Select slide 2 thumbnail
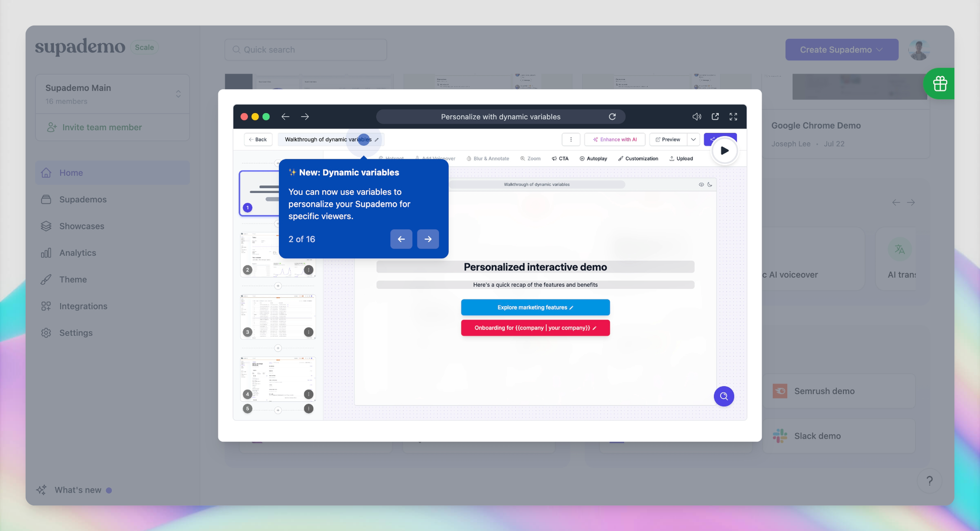980x531 pixels. (x=278, y=254)
